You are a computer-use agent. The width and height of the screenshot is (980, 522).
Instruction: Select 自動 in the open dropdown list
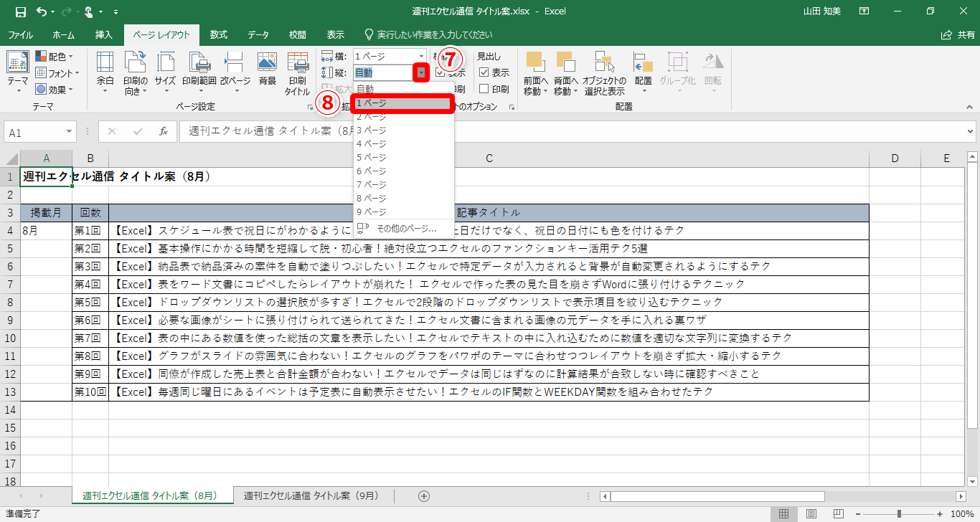pyautogui.click(x=403, y=89)
